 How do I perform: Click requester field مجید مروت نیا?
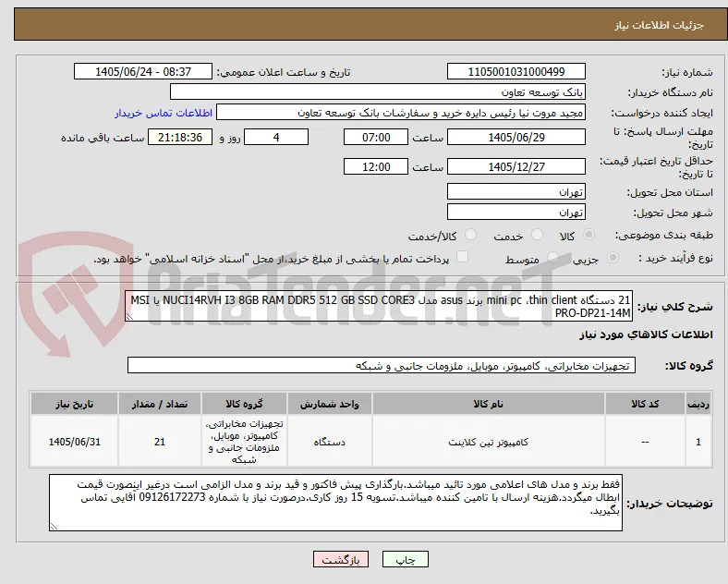(401, 113)
